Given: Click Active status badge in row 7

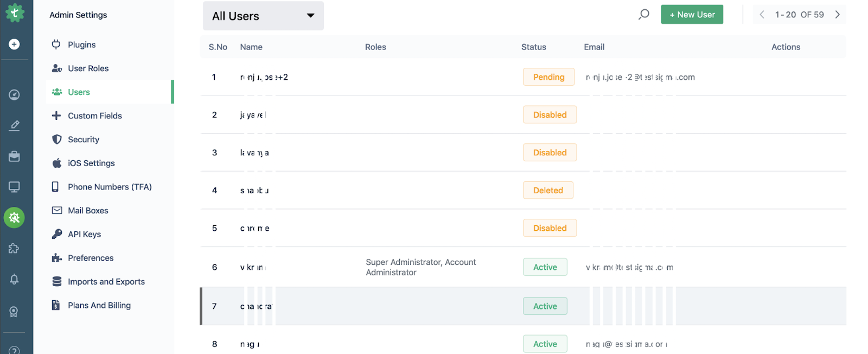Looking at the screenshot, I should 545,306.
